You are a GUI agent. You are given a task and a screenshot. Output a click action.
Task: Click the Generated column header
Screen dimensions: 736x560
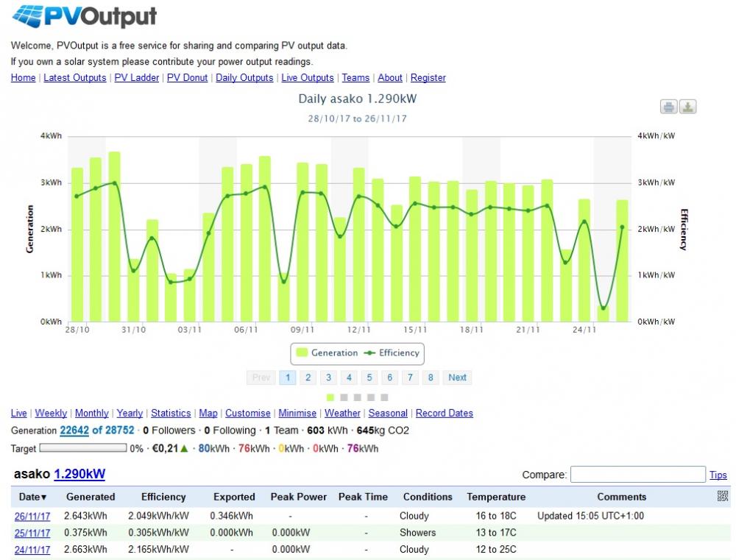pos(90,497)
